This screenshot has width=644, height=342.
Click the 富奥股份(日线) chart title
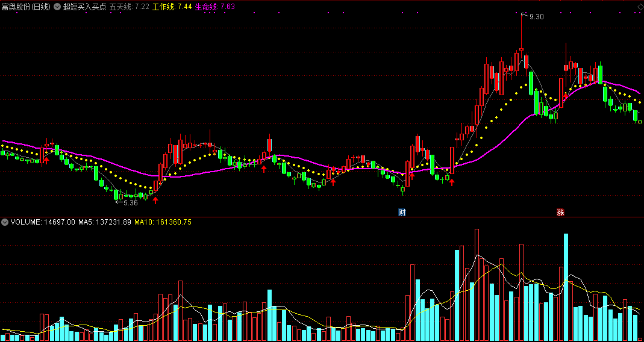pyautogui.click(x=27, y=7)
